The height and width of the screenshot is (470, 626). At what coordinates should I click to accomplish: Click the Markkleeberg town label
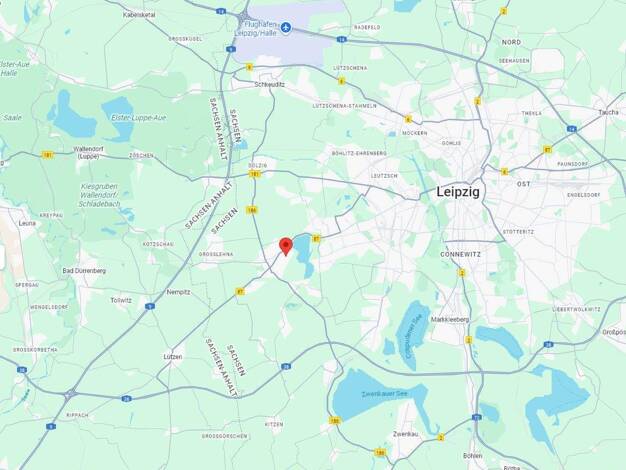click(450, 319)
